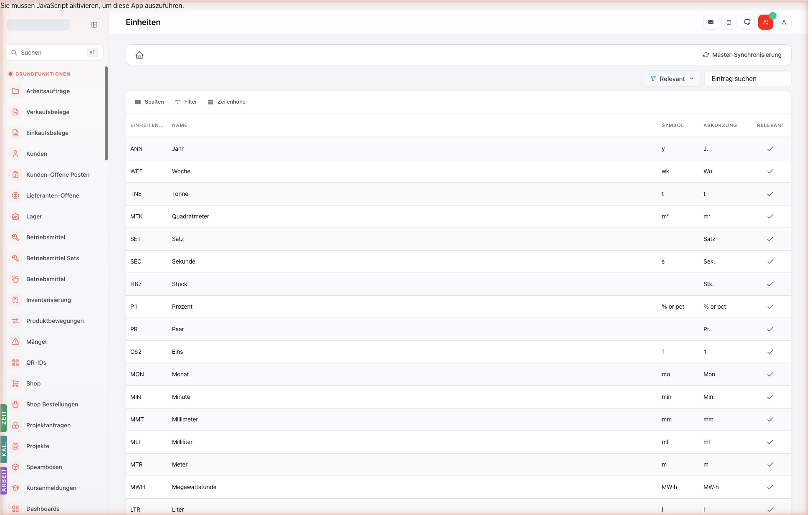Select the Min. abbreviation cell
Screen dimensions: 812x515
pos(724,397)
